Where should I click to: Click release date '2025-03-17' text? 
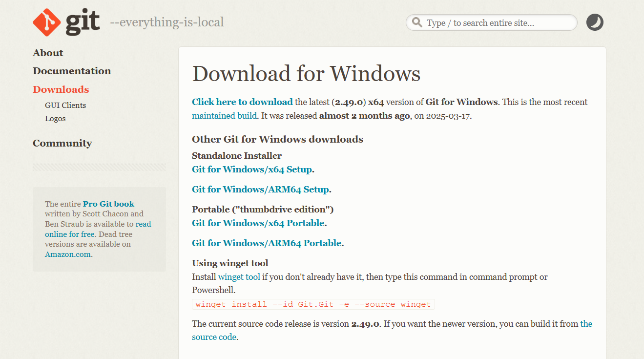pyautogui.click(x=449, y=116)
